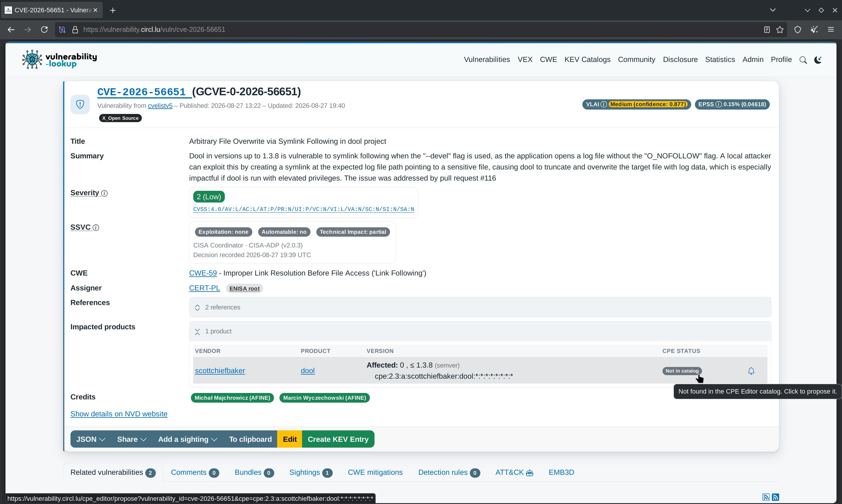Open scottchiefbaker vendor link
This screenshot has width=842, height=504.
(x=220, y=370)
